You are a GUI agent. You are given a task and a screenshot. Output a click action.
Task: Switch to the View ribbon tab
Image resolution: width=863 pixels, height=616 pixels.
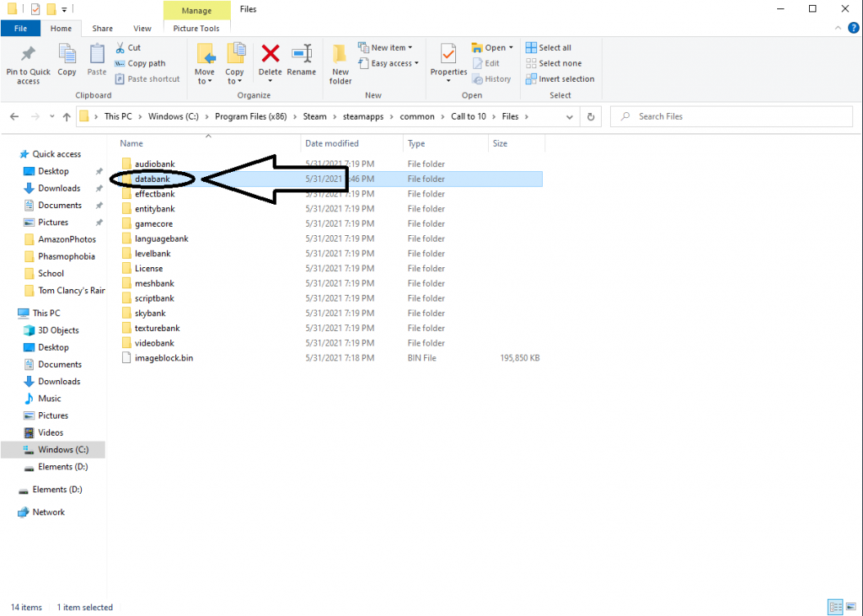click(x=142, y=28)
